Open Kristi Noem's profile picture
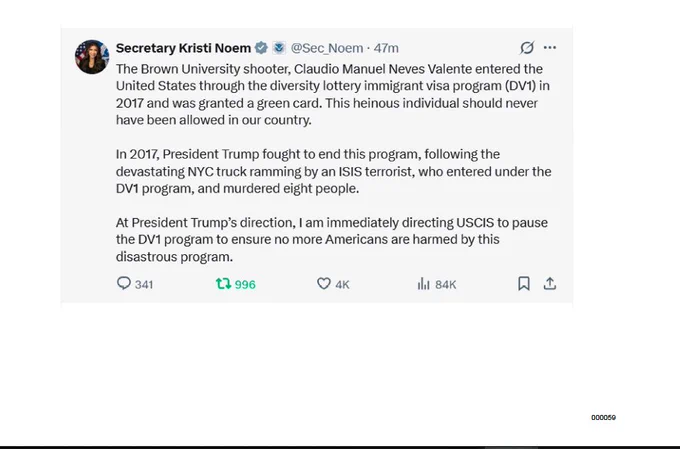Screen dimensions: 680x449 click(x=92, y=57)
